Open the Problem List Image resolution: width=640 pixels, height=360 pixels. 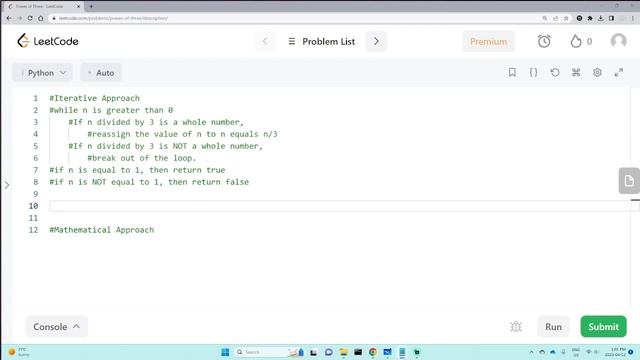[x=322, y=42]
